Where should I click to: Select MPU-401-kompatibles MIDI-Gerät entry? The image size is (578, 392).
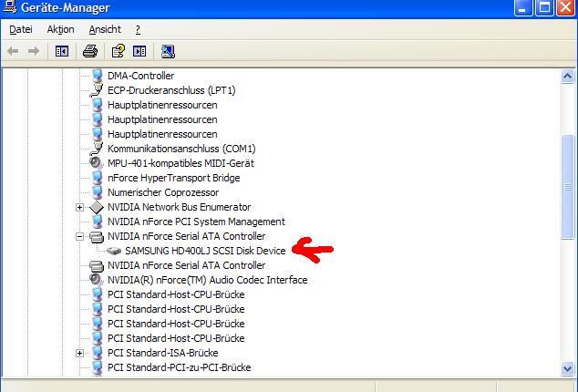[181, 163]
